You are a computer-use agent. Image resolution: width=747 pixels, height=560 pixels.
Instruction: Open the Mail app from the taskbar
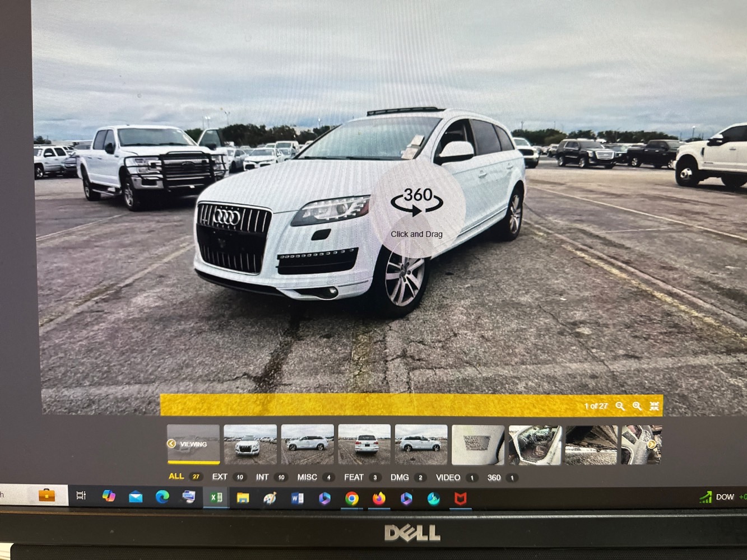[x=136, y=497]
